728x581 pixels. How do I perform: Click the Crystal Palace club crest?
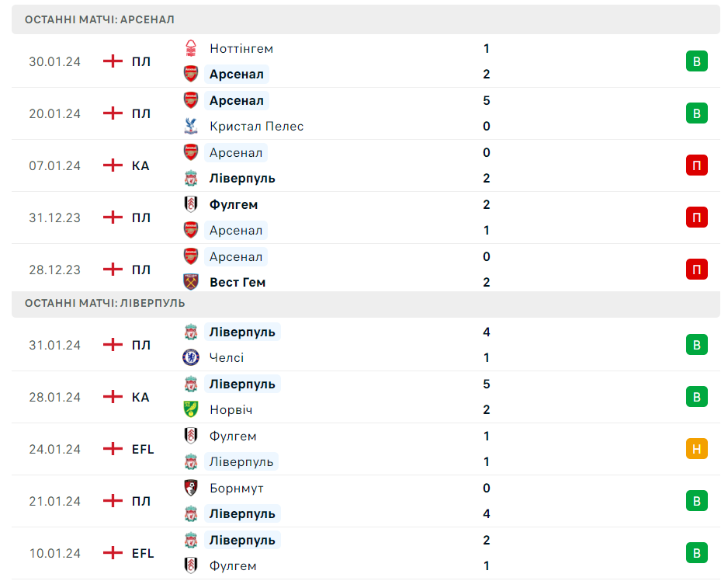(x=191, y=126)
